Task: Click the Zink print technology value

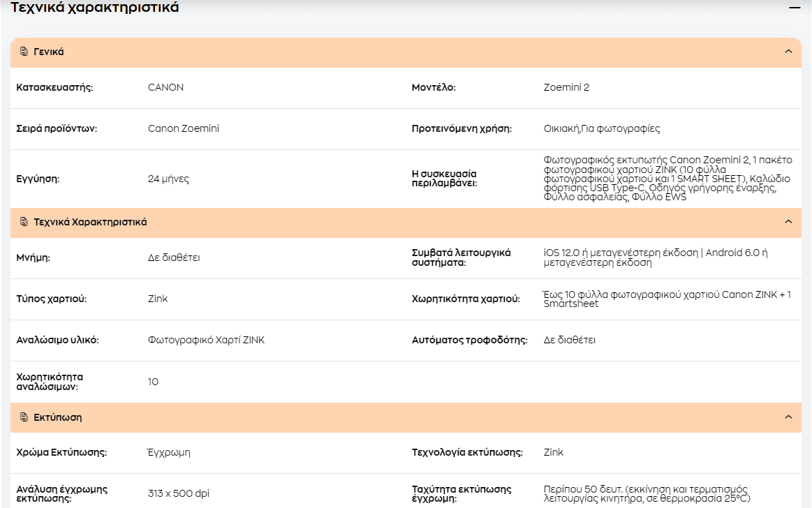Action: [553, 452]
